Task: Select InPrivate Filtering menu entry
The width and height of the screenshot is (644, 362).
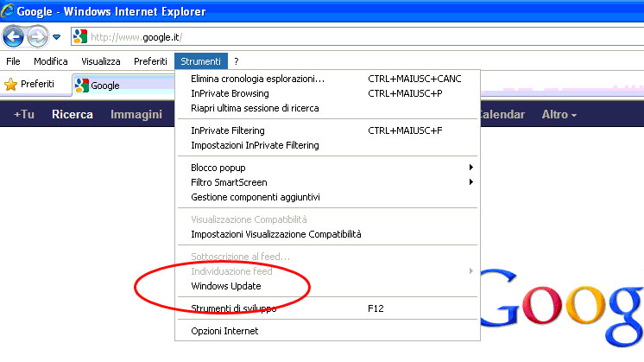Action: click(327, 130)
